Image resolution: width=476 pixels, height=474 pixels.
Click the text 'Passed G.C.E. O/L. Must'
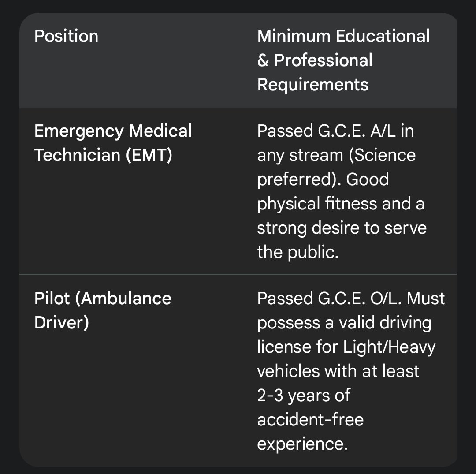click(351, 299)
